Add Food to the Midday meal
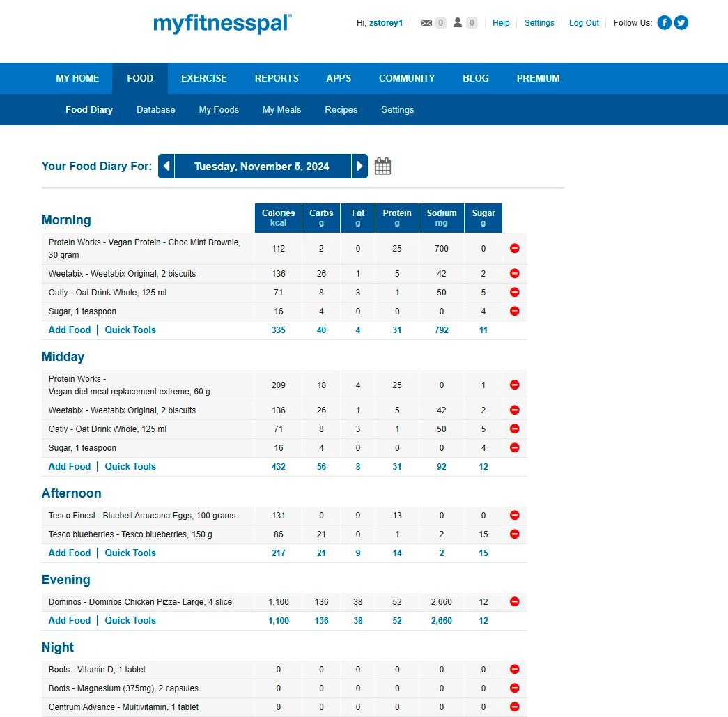 pyautogui.click(x=70, y=466)
